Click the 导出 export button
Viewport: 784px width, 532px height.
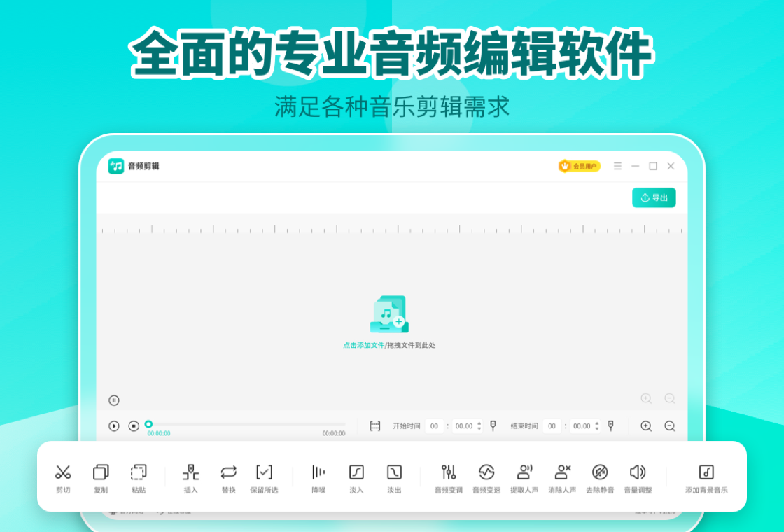tap(654, 197)
